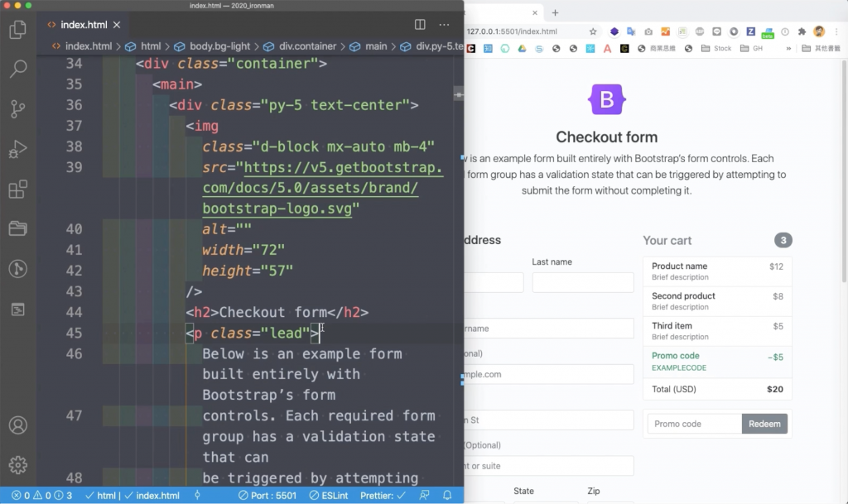The width and height of the screenshot is (848, 504).
Task: Click the Second product cart item
Action: tap(717, 301)
